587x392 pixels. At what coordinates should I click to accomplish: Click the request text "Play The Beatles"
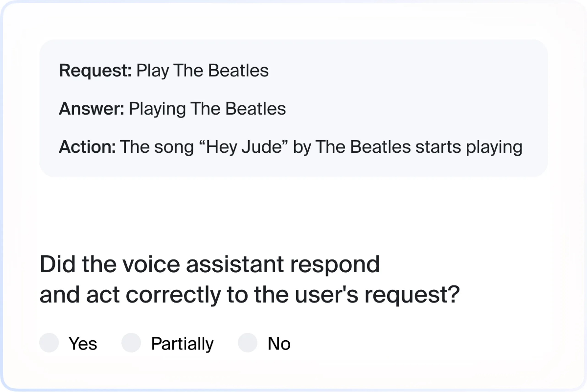202,71
